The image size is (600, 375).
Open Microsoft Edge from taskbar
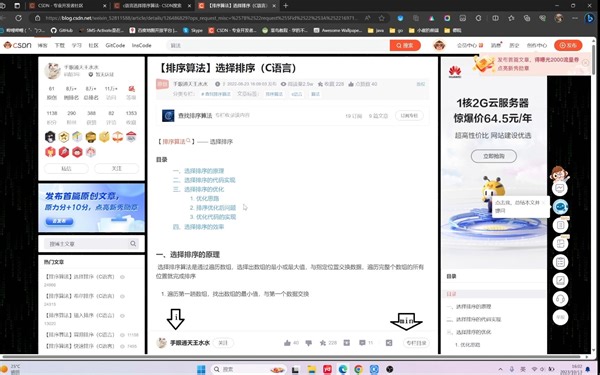(x=343, y=369)
